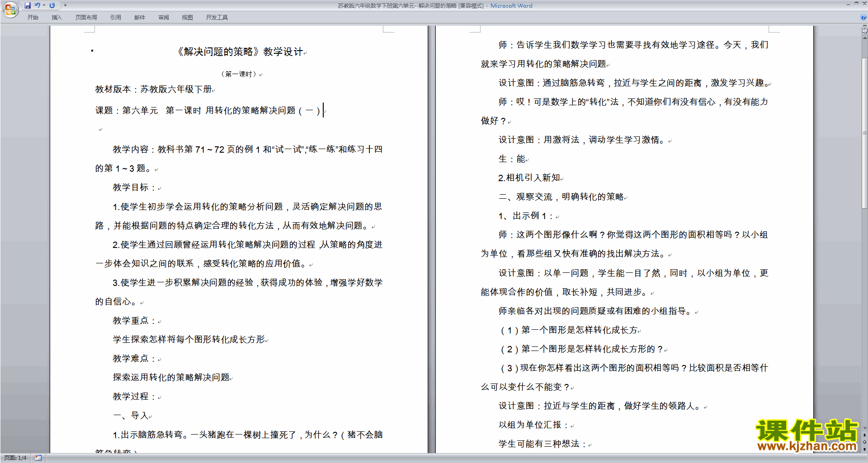This screenshot has width=868, height=463.
Task: Click the line (1)第一个图形是怎样转化成长方
Action: point(570,330)
